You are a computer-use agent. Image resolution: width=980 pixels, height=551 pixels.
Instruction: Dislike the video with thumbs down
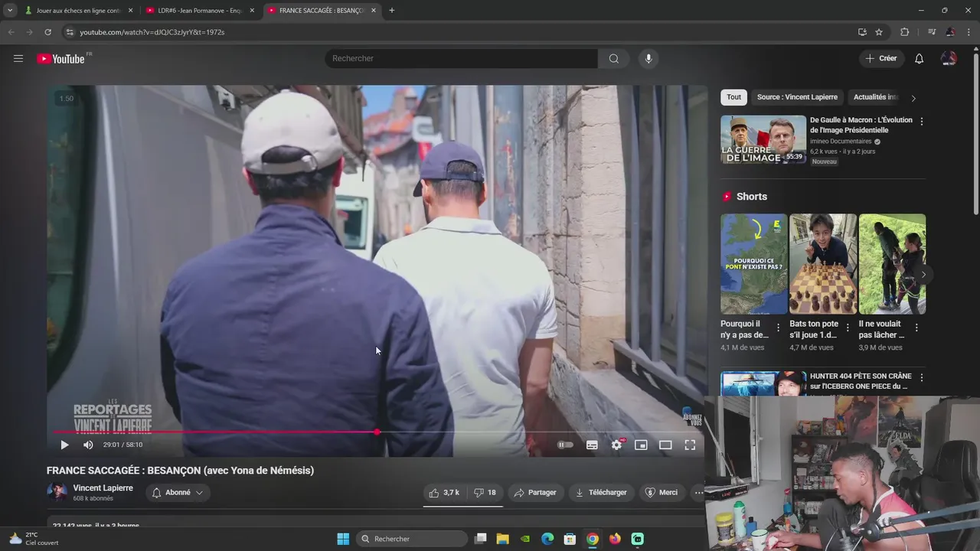click(485, 493)
